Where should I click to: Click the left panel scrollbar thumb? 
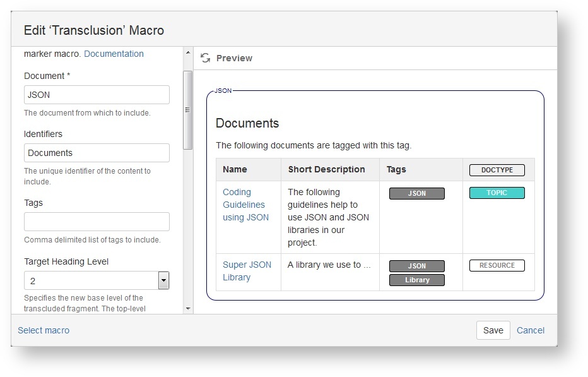187,109
